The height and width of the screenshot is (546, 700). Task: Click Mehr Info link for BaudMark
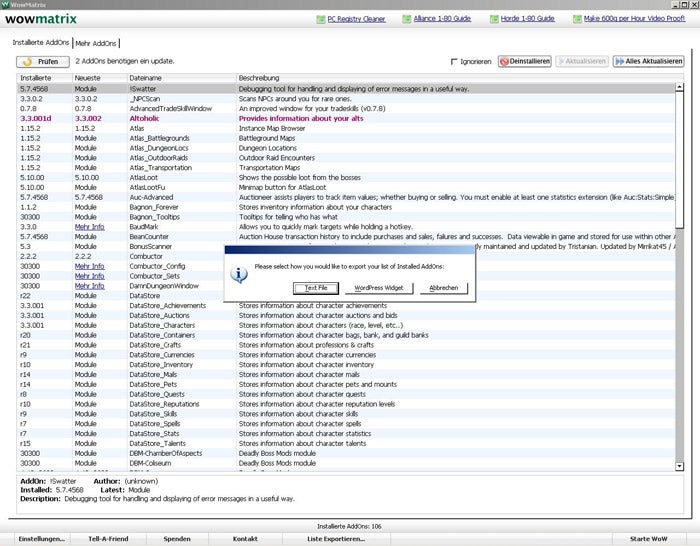(x=89, y=227)
